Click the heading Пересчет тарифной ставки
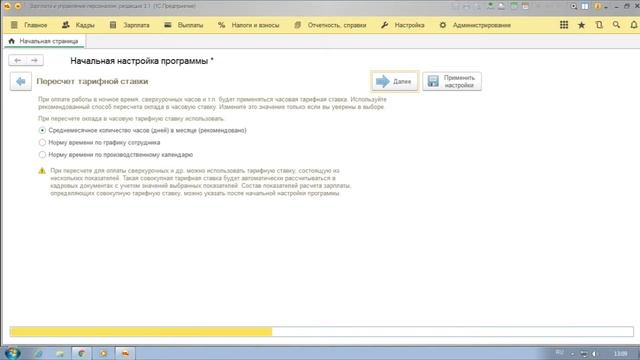The image size is (640, 360). [x=93, y=82]
